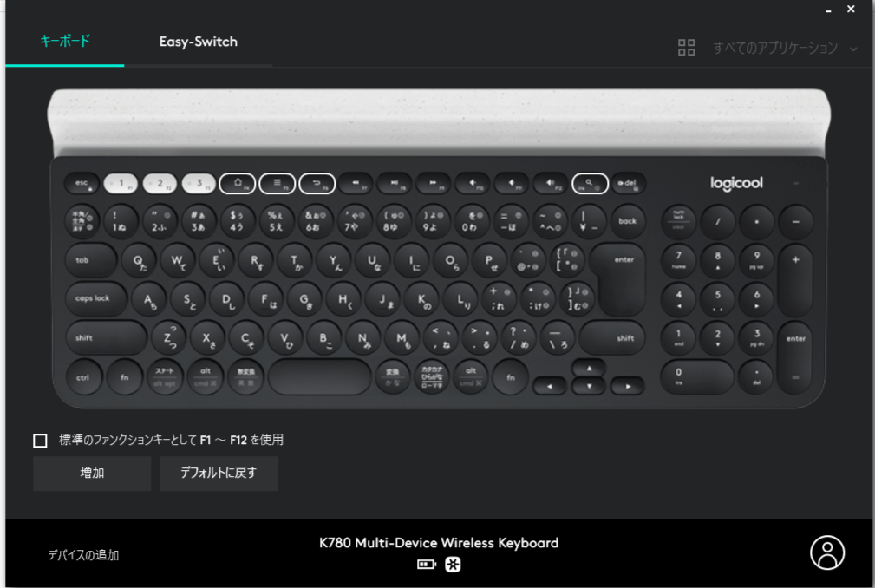This screenshot has width=875, height=588.
Task: Click the 増加 button
Action: pos(92,473)
